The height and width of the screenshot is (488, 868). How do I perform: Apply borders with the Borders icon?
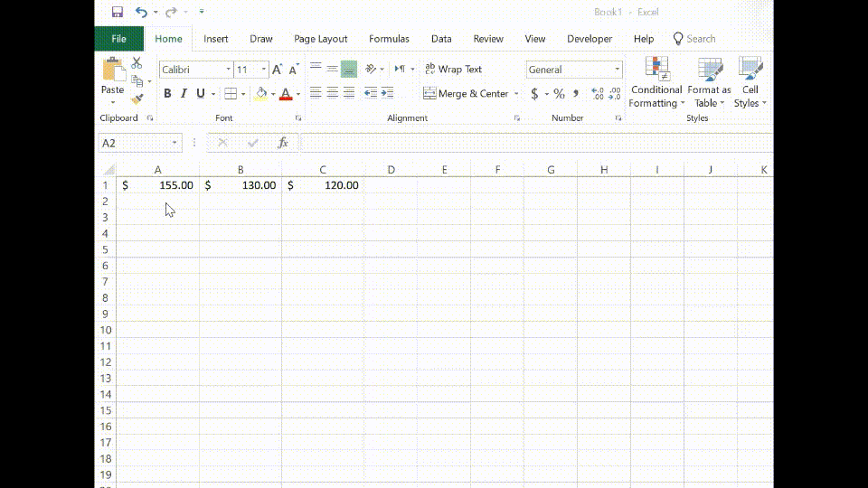231,93
